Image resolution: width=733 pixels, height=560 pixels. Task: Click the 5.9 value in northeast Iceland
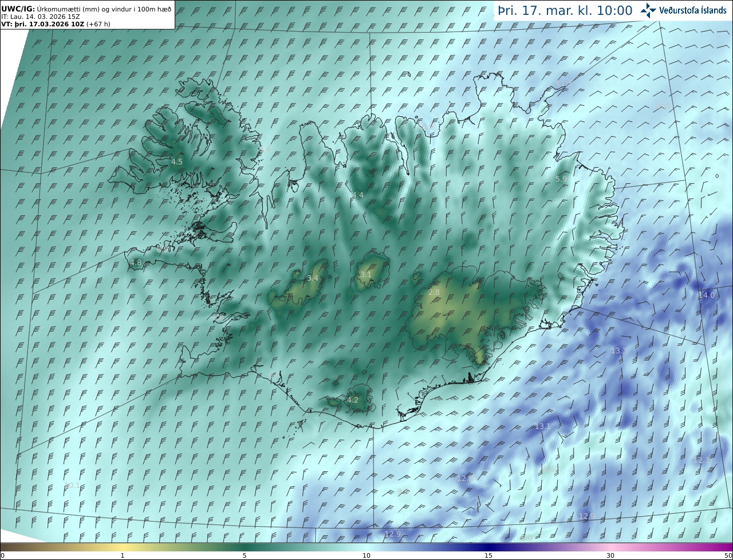pos(561,179)
